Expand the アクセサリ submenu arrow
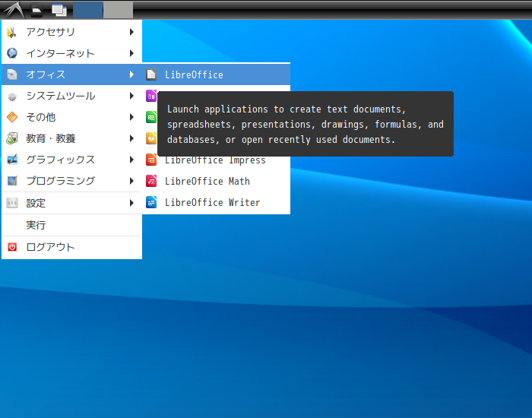 click(131, 32)
